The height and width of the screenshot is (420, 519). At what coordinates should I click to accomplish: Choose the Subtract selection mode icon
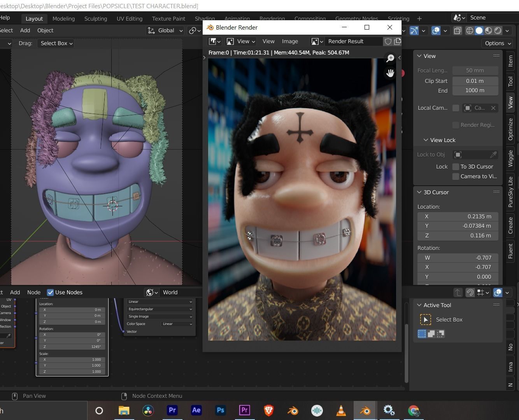[440, 334]
